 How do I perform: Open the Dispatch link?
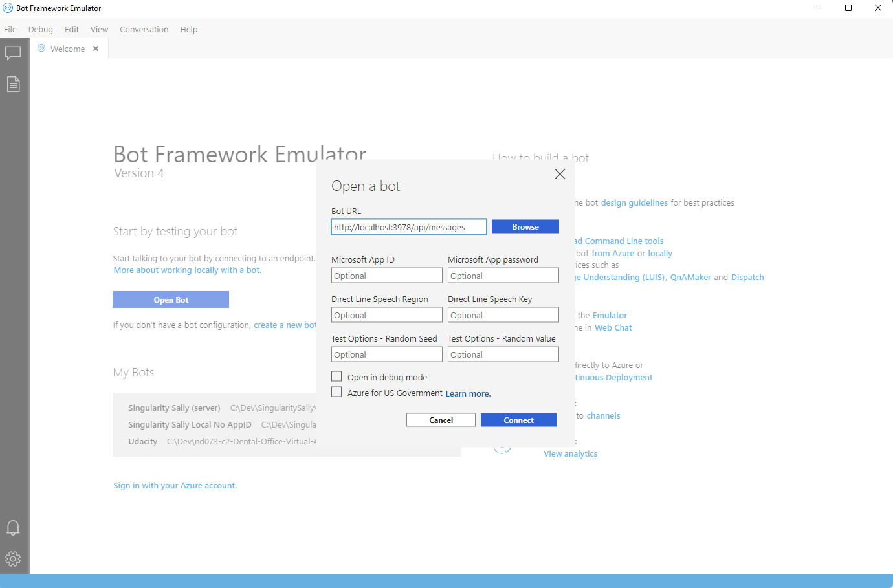coord(747,277)
